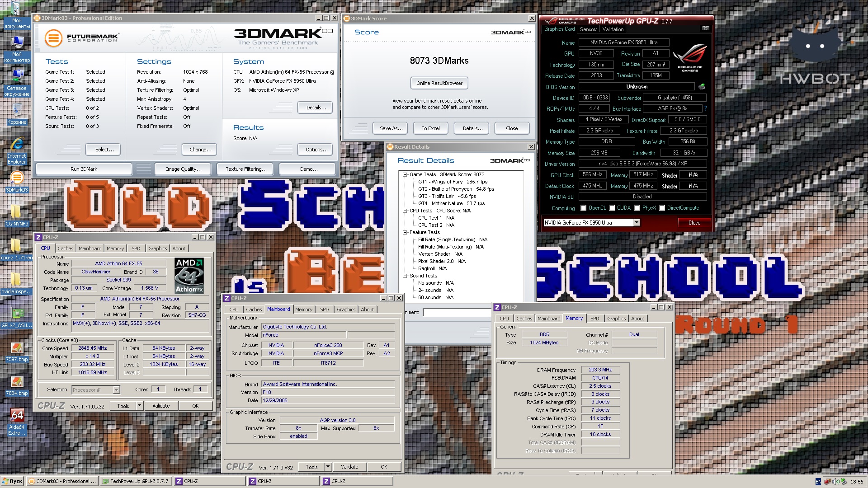Launch the 3DMark03 desktop shortcut

pos(17,182)
